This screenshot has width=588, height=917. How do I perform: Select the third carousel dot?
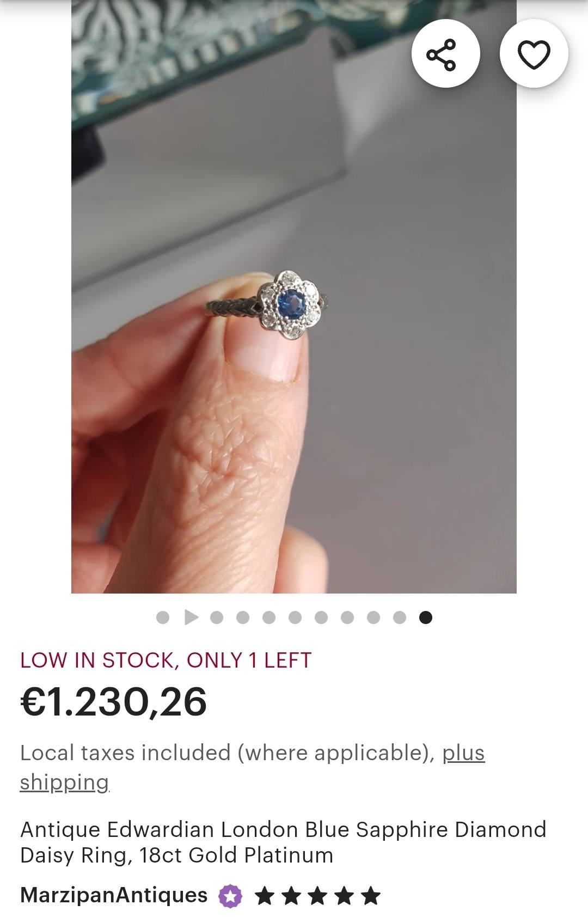217,617
